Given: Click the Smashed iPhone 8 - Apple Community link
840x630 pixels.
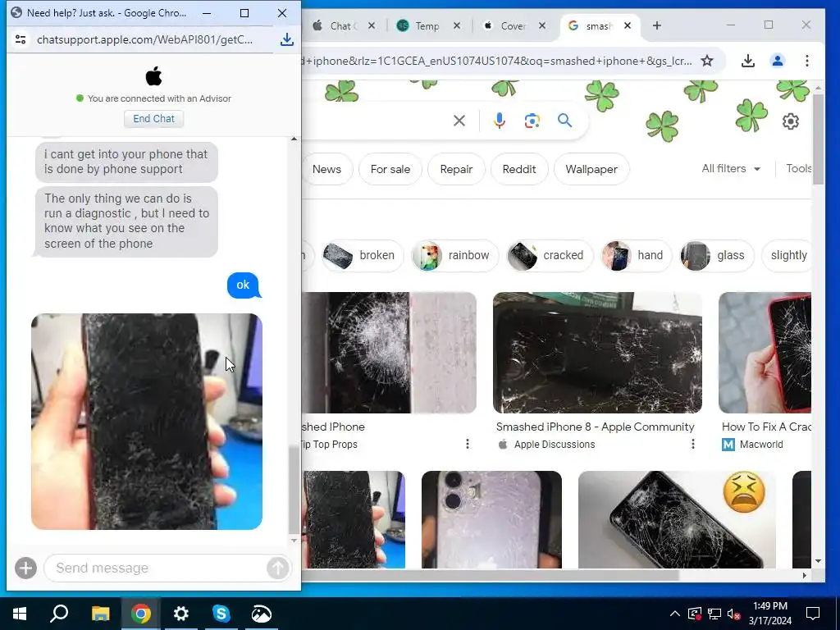Looking at the screenshot, I should (x=596, y=427).
